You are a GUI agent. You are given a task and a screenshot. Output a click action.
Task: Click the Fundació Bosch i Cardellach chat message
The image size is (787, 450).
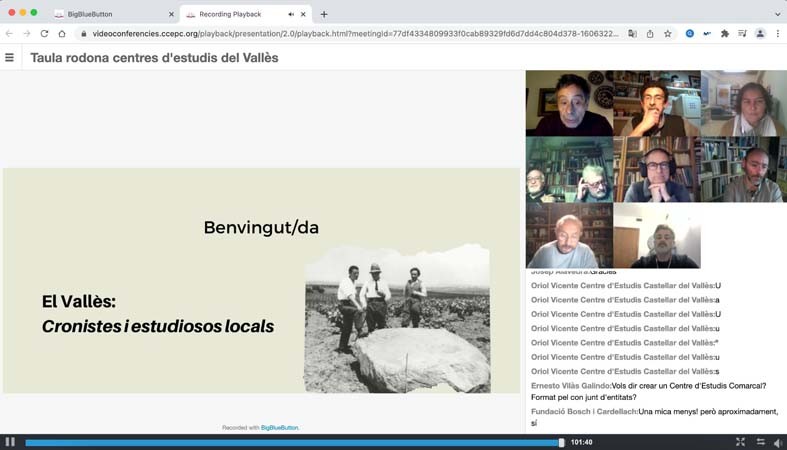tap(654, 417)
